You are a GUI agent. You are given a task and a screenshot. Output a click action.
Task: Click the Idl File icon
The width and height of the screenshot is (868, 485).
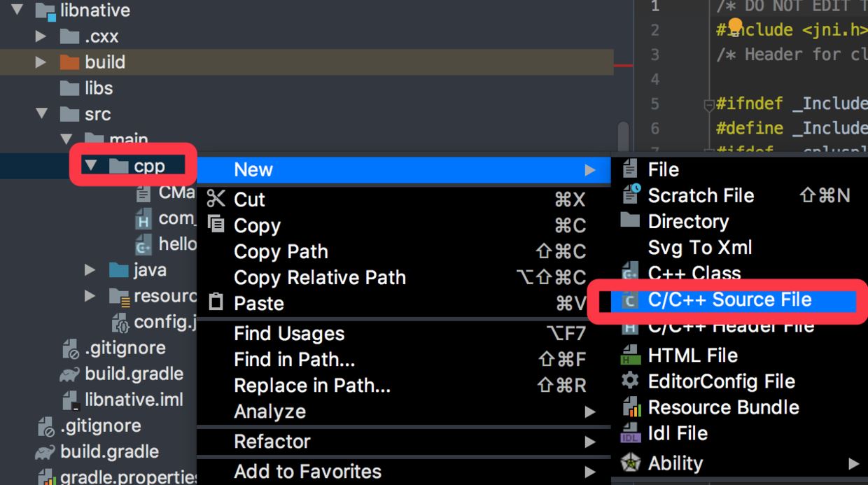coord(631,433)
